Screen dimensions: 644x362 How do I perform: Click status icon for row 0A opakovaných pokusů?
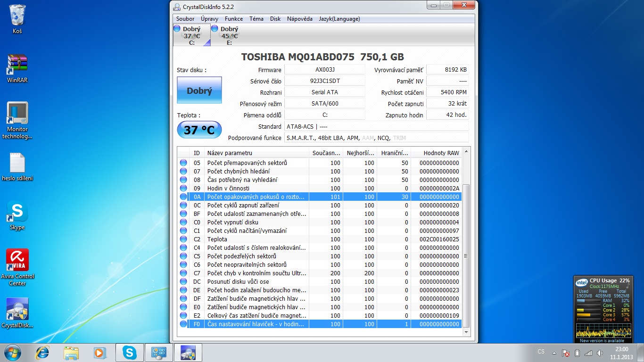tap(183, 197)
